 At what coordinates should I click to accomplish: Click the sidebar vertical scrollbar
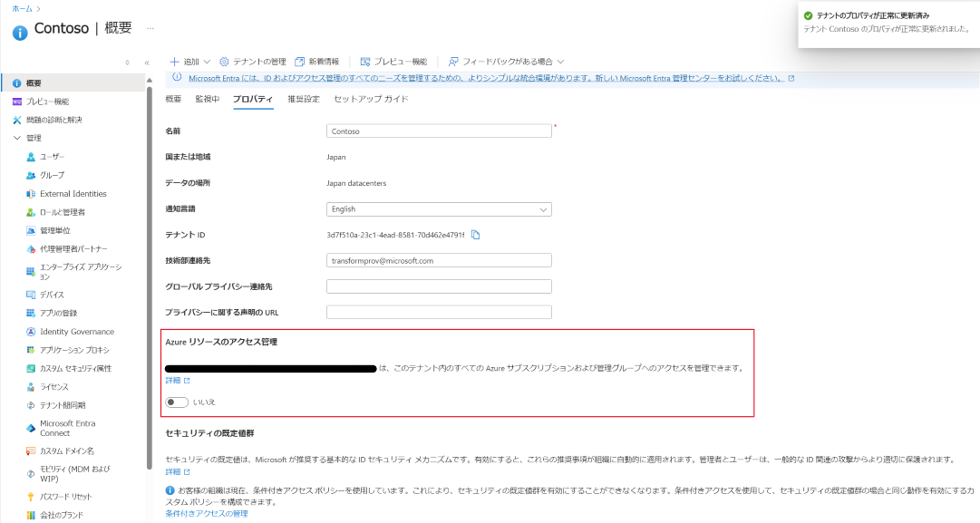pos(149,272)
